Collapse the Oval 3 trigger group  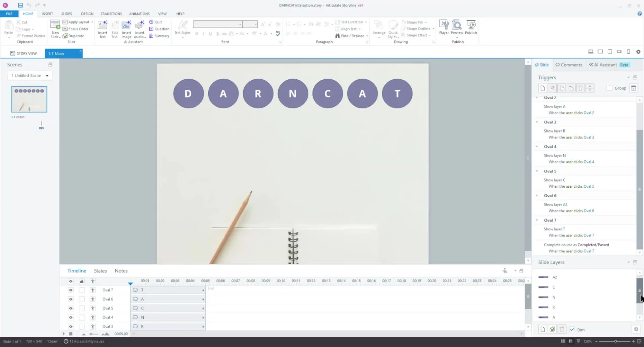537,122
